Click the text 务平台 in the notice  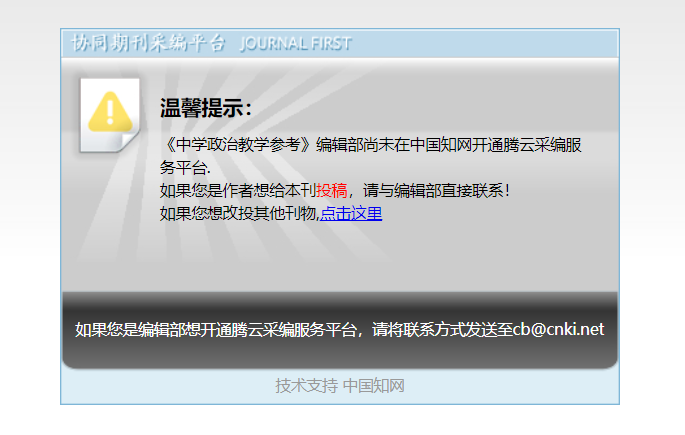pos(183,168)
